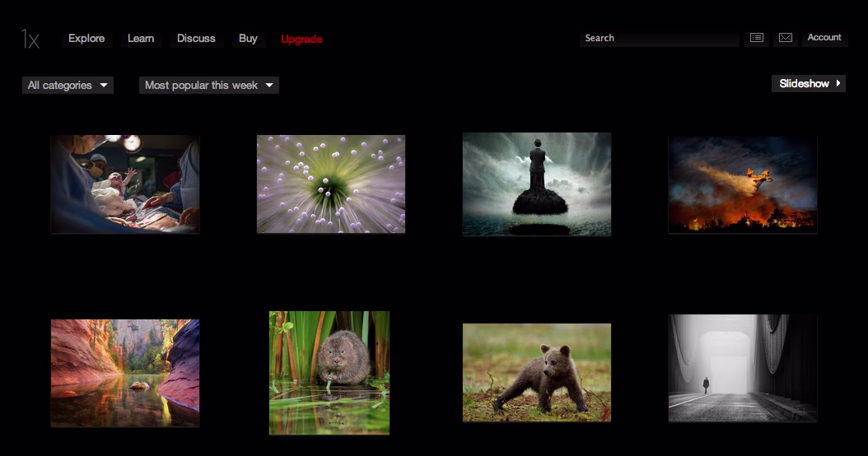Open the bear cub photo

[x=537, y=372]
